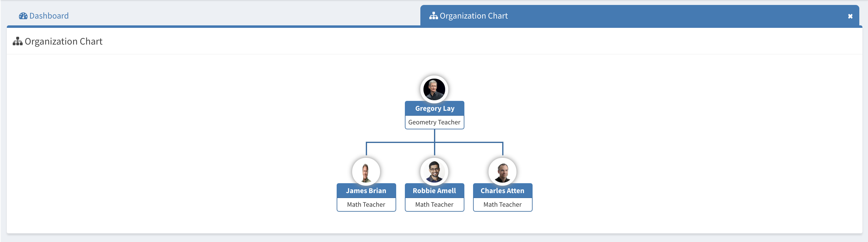Click Gregory Lay's profile photo
This screenshot has width=868, height=242.
[x=434, y=89]
